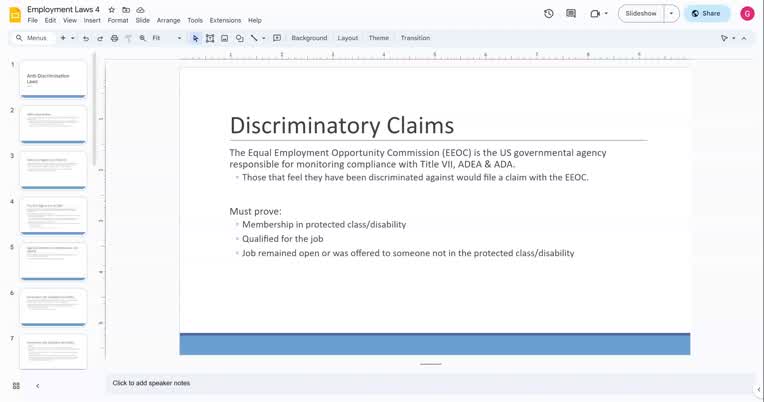Click the Undo arrow icon
Image resolution: width=764 pixels, height=402 pixels.
[86, 38]
